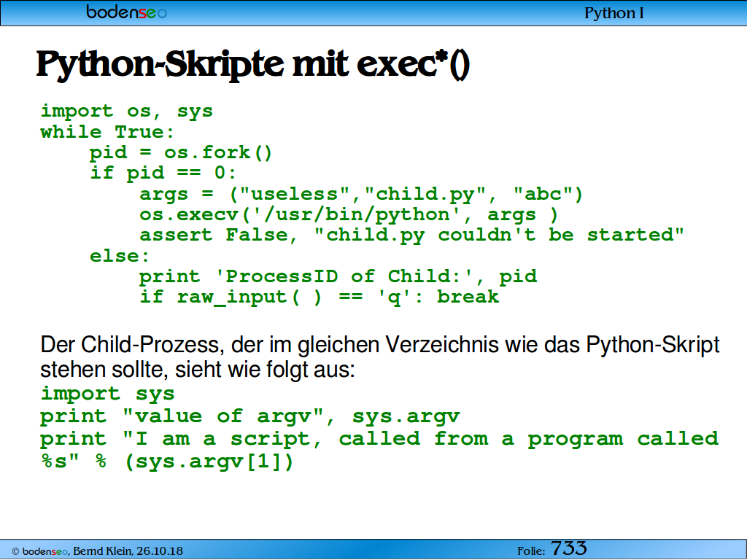747x560 pixels.
Task: Click the print "I am a script" line
Action: 379,439
